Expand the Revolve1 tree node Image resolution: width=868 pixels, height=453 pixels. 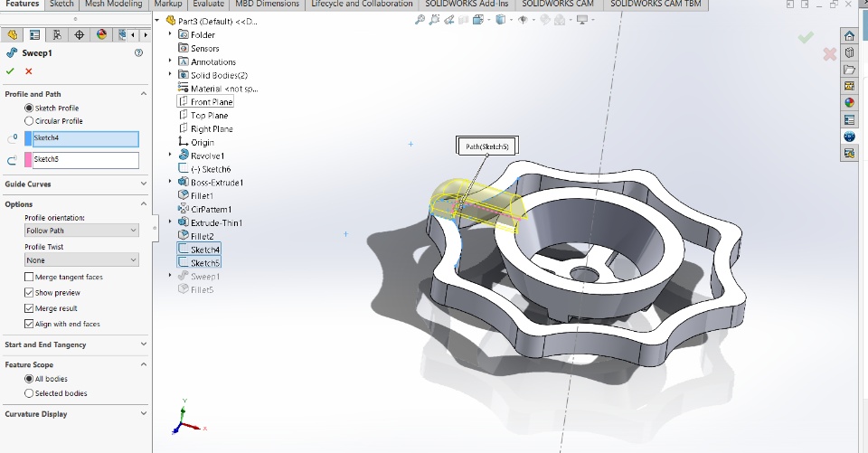(170, 155)
